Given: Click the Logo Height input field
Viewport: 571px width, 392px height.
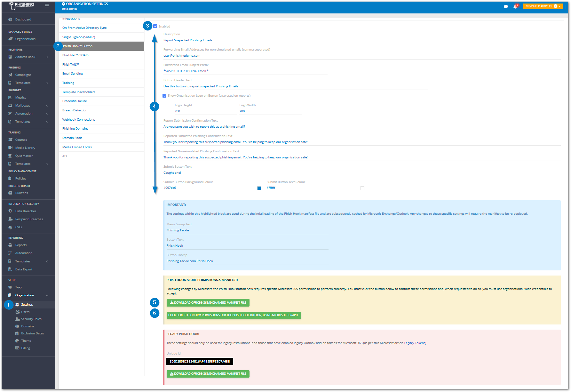Looking at the screenshot, I should click(x=206, y=111).
